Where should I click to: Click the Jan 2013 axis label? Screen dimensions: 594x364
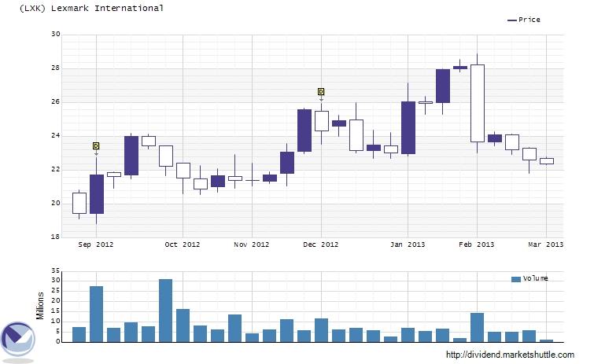pyautogui.click(x=408, y=245)
